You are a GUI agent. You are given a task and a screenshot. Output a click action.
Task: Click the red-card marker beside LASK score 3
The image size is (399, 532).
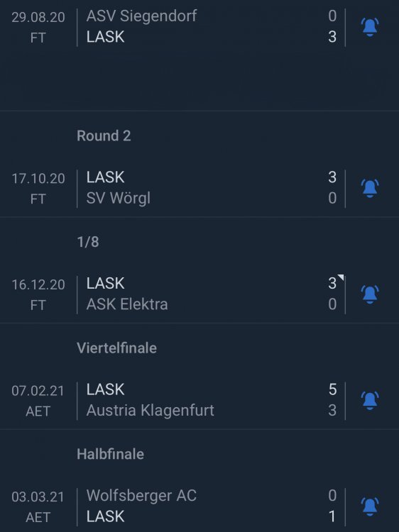pos(341,277)
